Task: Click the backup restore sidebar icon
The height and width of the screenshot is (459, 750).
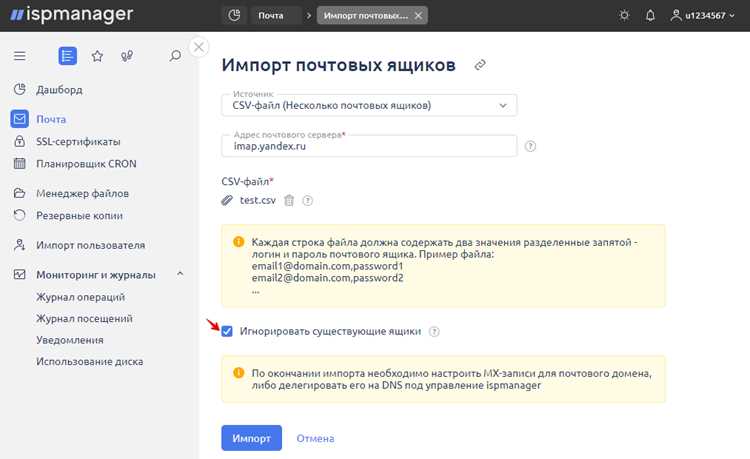Action: tap(20, 215)
